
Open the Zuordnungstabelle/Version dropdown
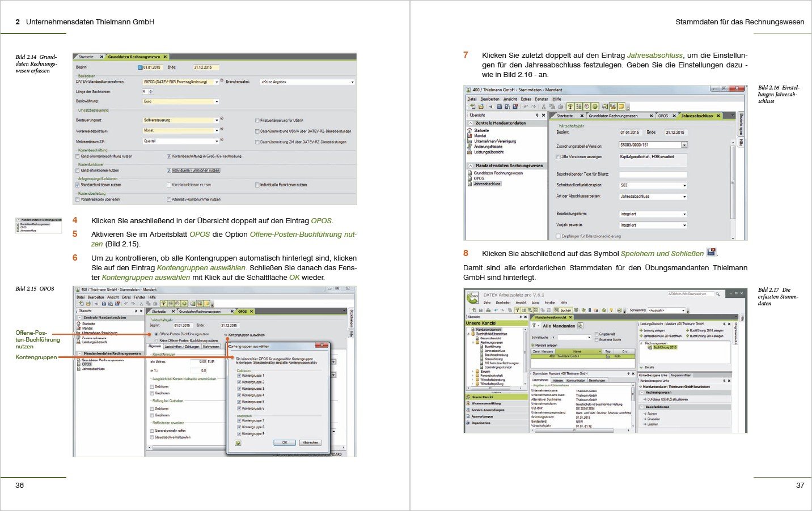(684, 145)
